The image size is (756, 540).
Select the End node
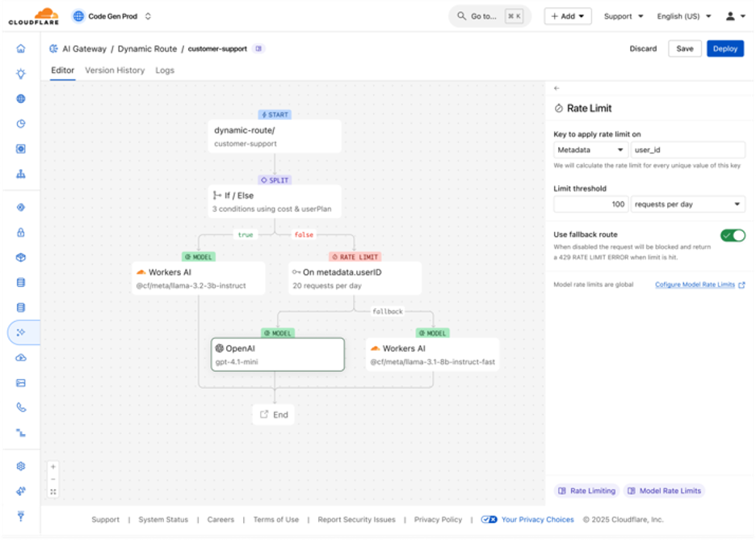click(273, 415)
